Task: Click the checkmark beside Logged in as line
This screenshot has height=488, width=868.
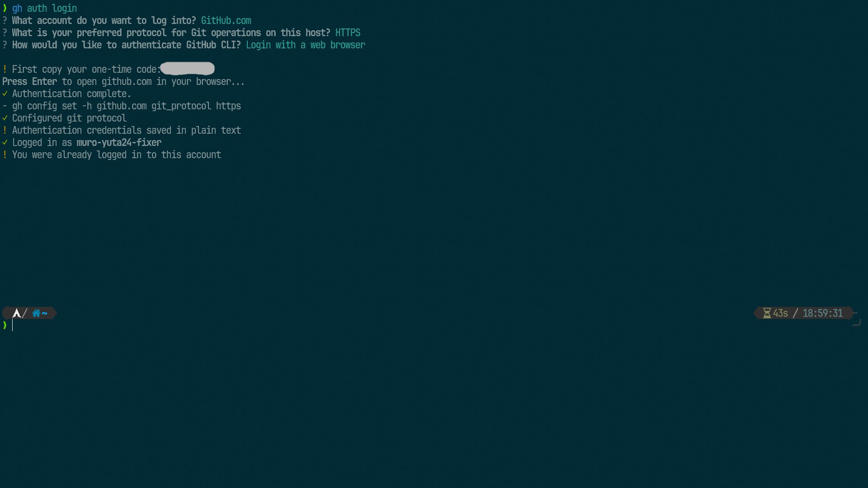Action: 5,142
